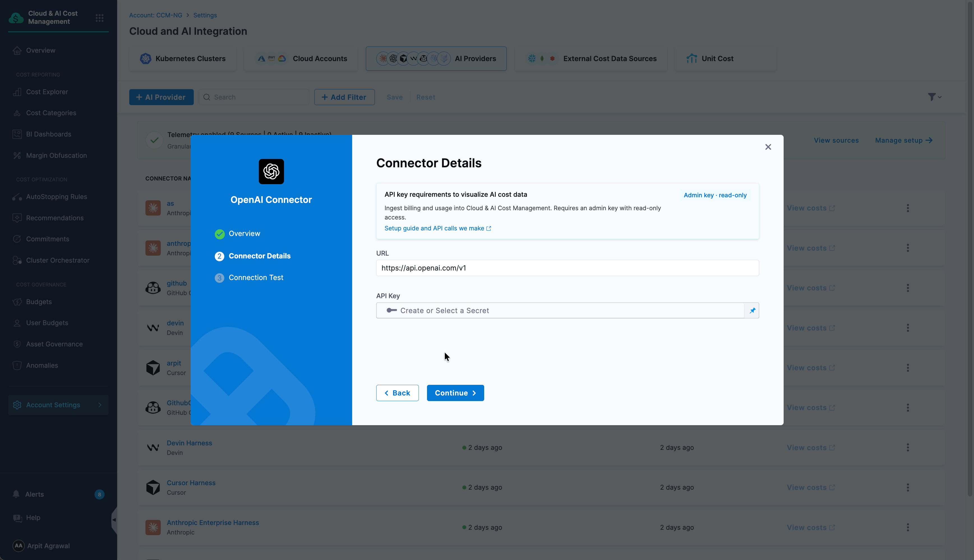The image size is (974, 560).
Task: Open options menu for Cursor Harness row
Action: click(908, 488)
